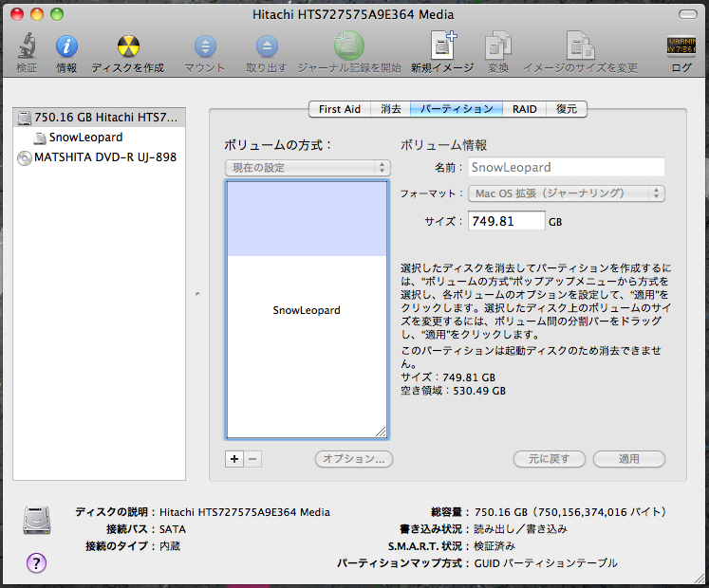Viewport: 709px width, 588px height.
Task: Click the 変換 (Convert) toolbar icon
Action: coord(498,46)
